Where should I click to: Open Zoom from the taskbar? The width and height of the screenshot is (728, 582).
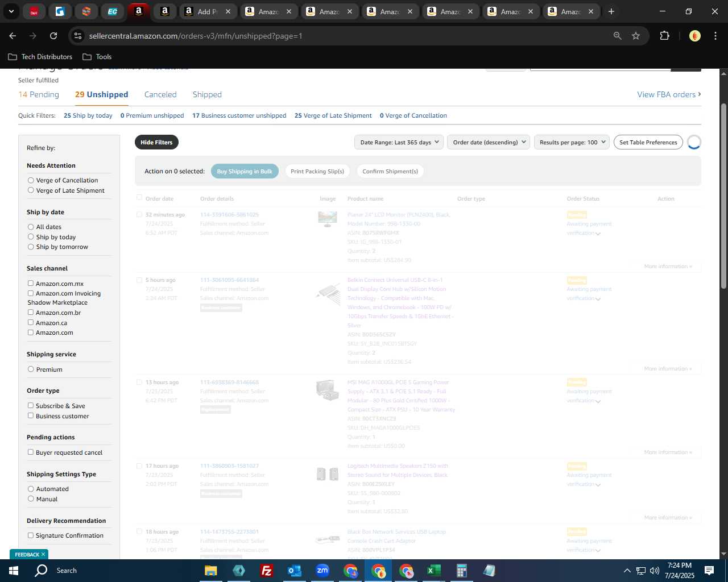[322, 571]
